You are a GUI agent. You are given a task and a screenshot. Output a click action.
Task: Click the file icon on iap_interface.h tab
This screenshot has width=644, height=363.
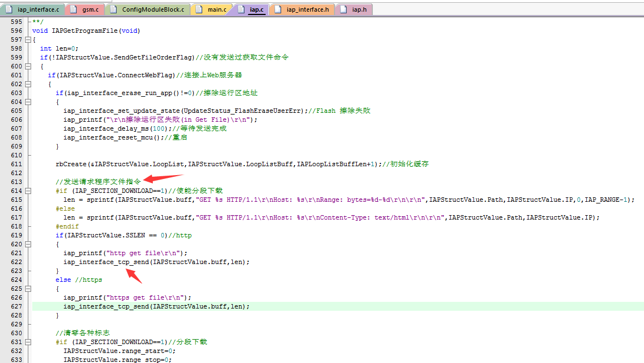pos(278,9)
